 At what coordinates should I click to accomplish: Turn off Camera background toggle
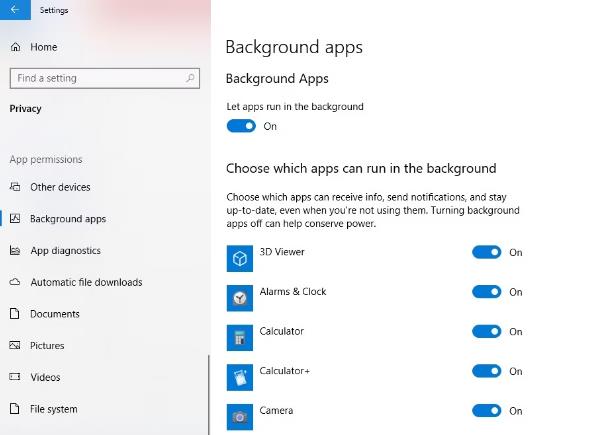[x=487, y=411]
